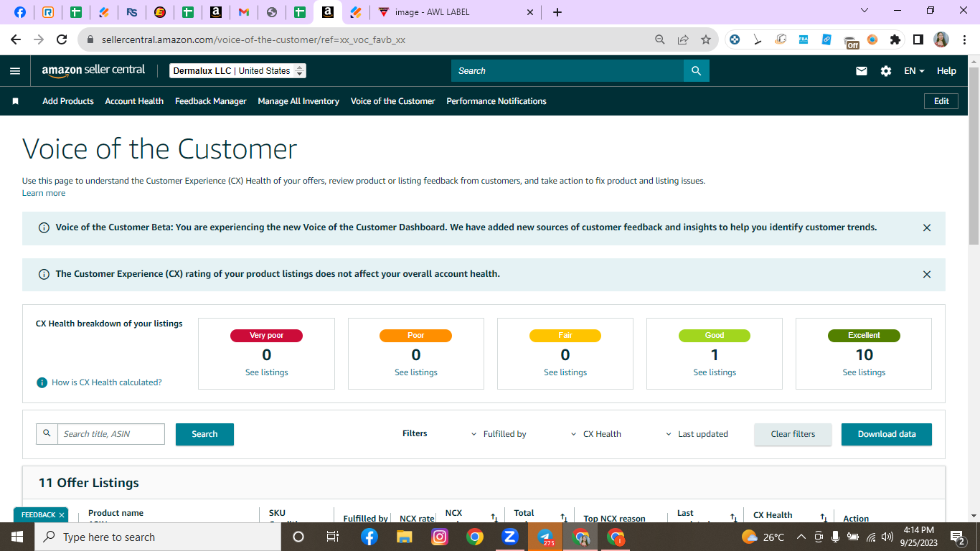The height and width of the screenshot is (551, 980).
Task: Sort listings by Total orders column arrows
Action: [x=564, y=517]
